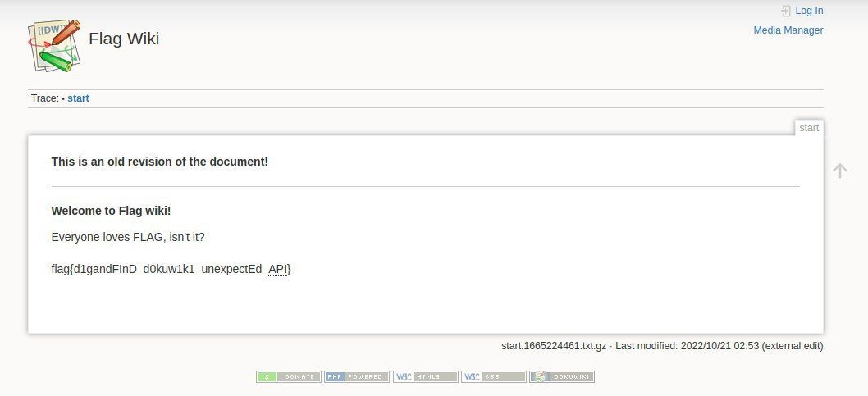
Task: Click the 'start' page ID tab label
Action: pyautogui.click(x=808, y=128)
